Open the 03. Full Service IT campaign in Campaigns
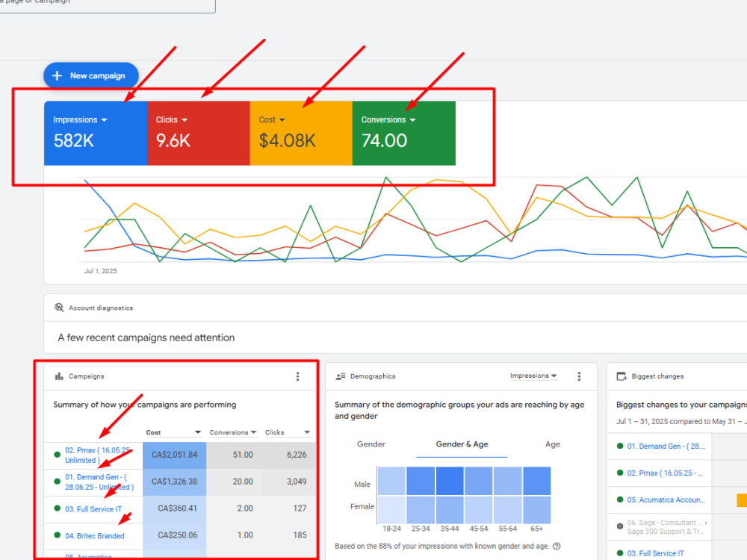Screen dimensions: 747x560 (x=93, y=509)
